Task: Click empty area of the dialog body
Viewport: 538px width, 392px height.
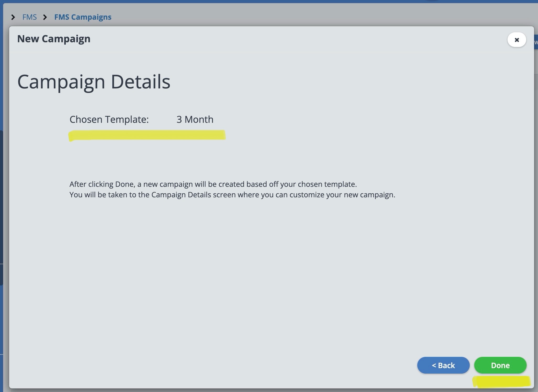Action: 262,276
